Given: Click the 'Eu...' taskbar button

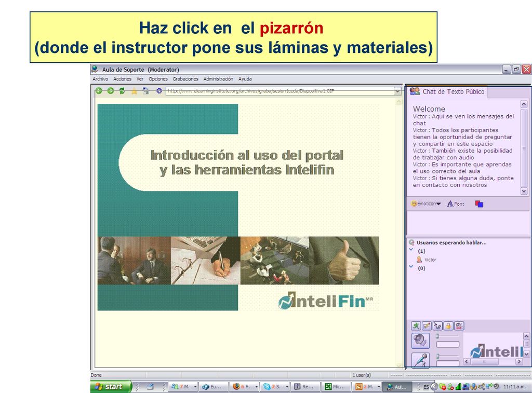Looking at the screenshot, I should click(x=214, y=387).
